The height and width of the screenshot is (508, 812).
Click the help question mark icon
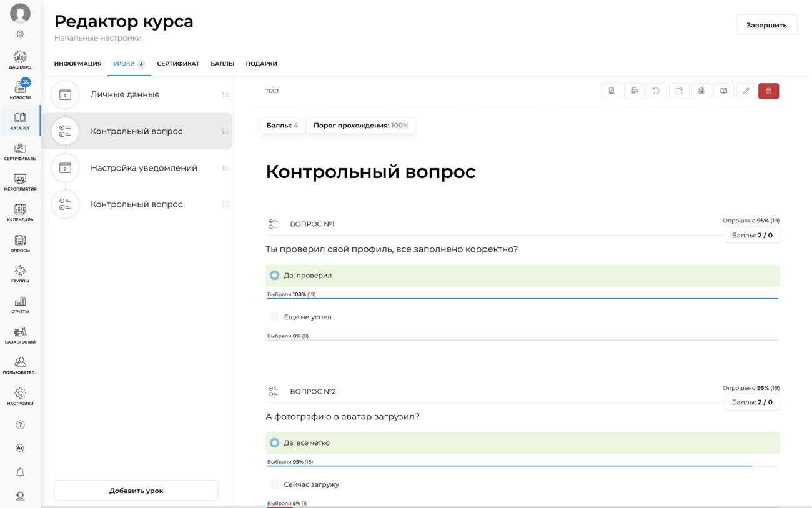(20, 425)
